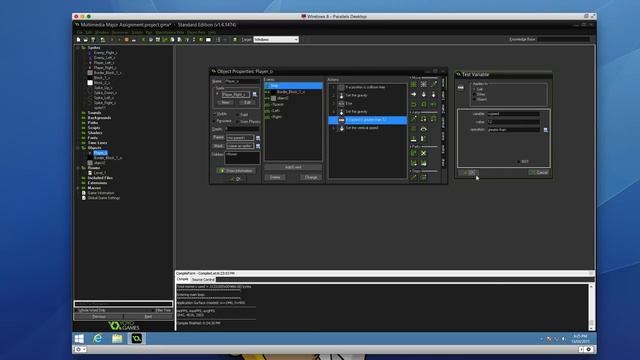Add the Reverse Vertical action icon
Viewport: 640px width, 360px height.
click(x=424, y=104)
